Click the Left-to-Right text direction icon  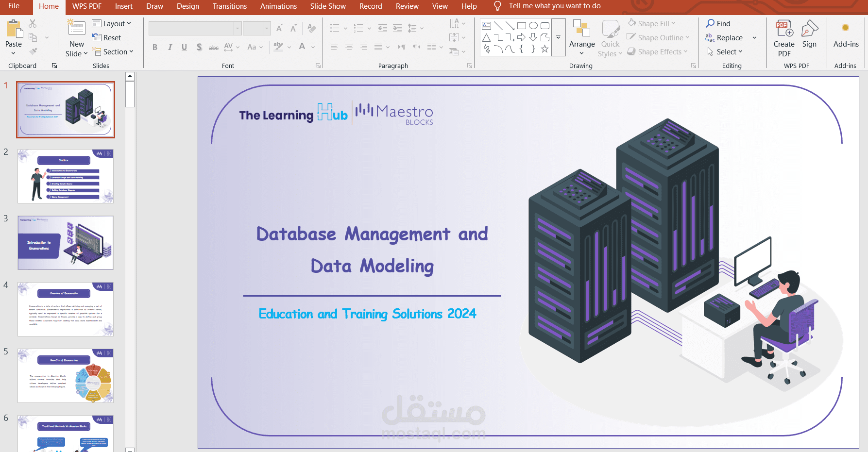click(x=402, y=47)
